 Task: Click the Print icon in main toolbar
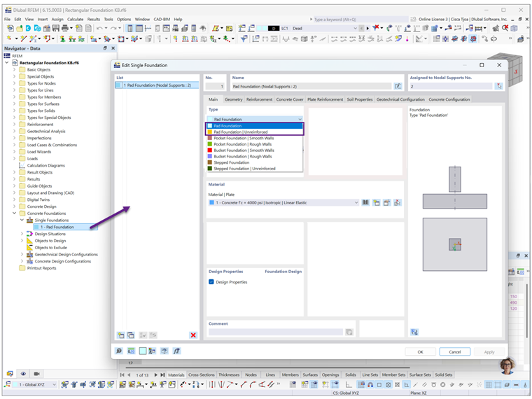[x=65, y=28]
